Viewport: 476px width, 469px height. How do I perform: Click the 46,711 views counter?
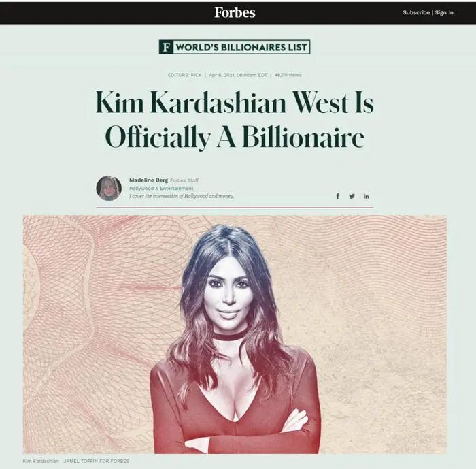288,75
